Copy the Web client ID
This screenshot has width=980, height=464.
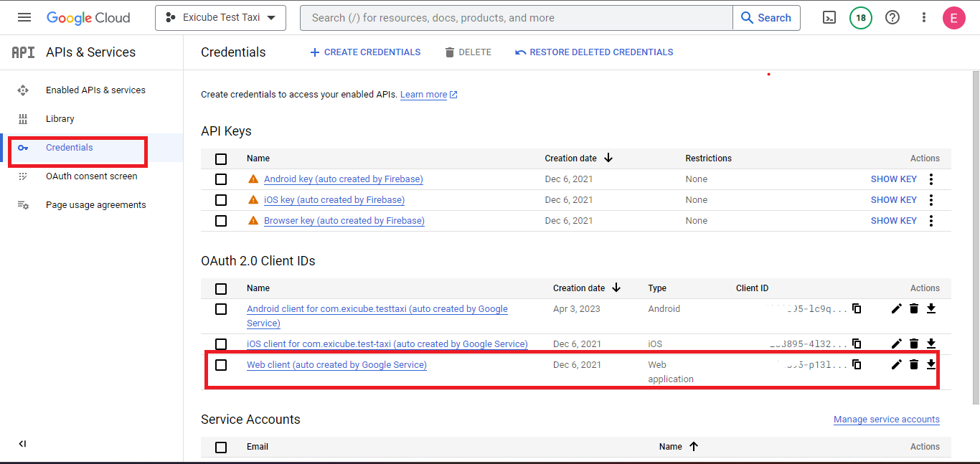tap(857, 364)
